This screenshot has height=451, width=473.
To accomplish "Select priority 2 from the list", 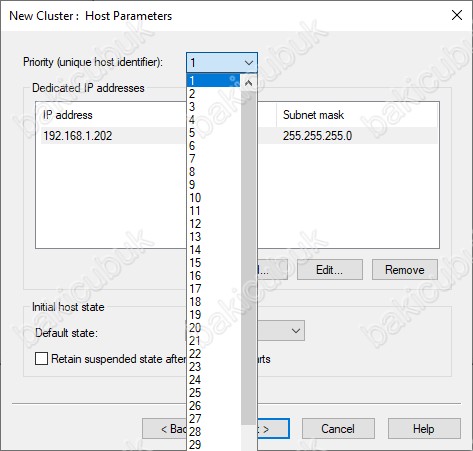I will (214, 94).
